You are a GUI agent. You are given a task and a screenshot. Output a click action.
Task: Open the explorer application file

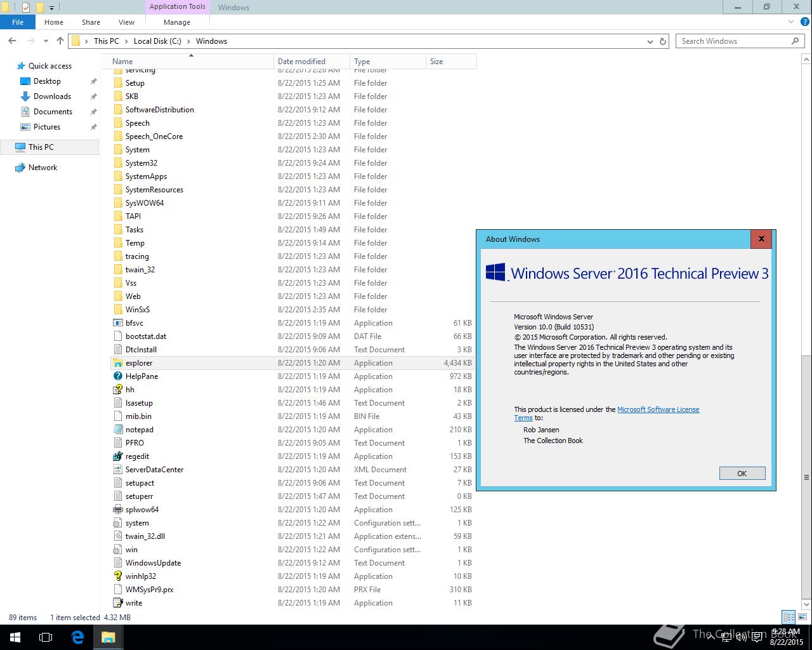coord(292,363)
